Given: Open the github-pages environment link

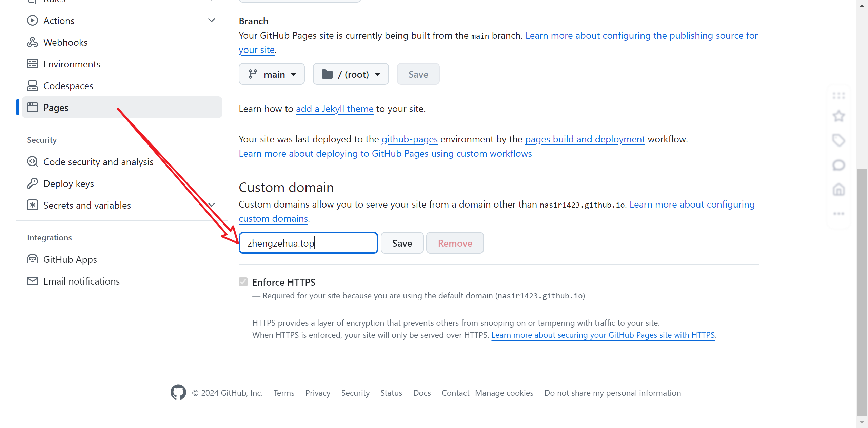Looking at the screenshot, I should point(410,139).
